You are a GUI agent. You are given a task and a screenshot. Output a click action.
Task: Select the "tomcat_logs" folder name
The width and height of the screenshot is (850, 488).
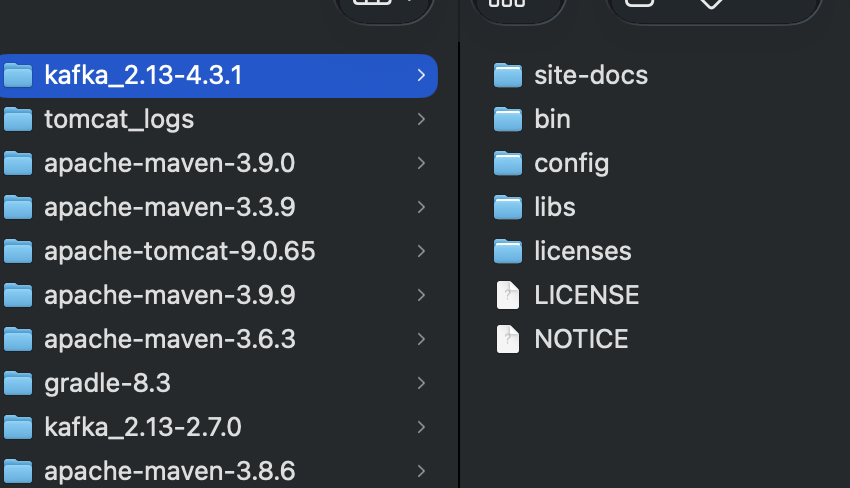click(x=119, y=119)
